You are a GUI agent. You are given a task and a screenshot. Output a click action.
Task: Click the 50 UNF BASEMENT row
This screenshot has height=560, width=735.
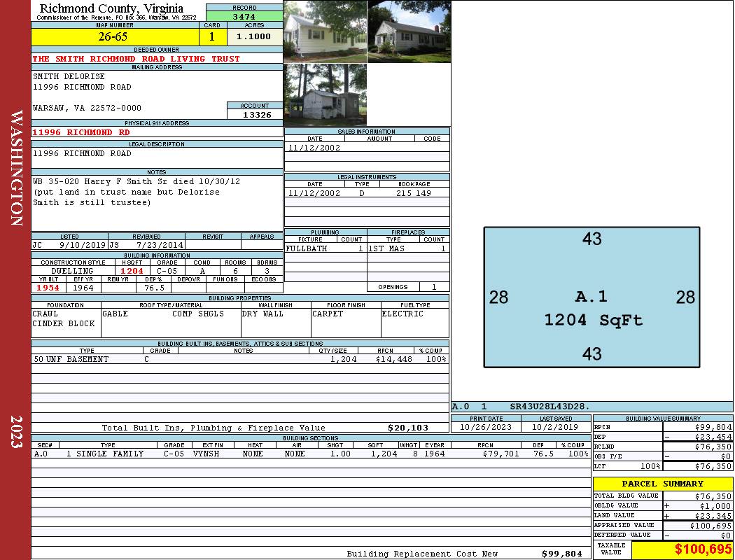click(x=240, y=359)
